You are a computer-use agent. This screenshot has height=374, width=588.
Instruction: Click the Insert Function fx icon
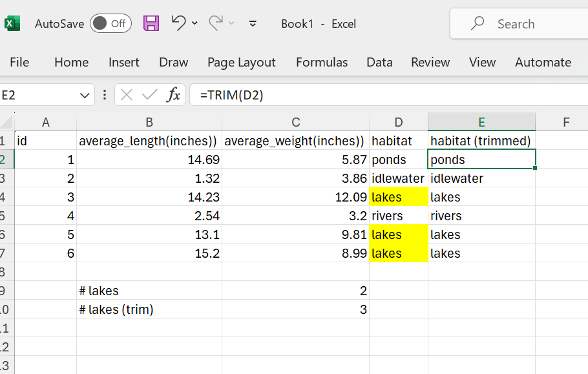[x=173, y=95]
